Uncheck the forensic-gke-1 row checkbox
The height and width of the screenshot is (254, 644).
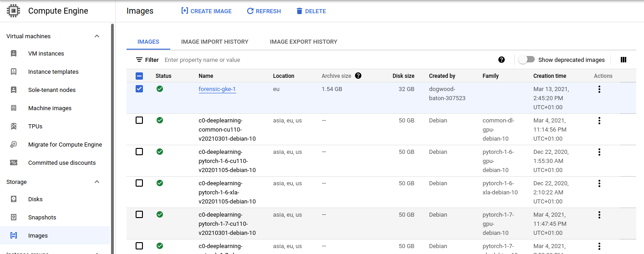tap(139, 89)
